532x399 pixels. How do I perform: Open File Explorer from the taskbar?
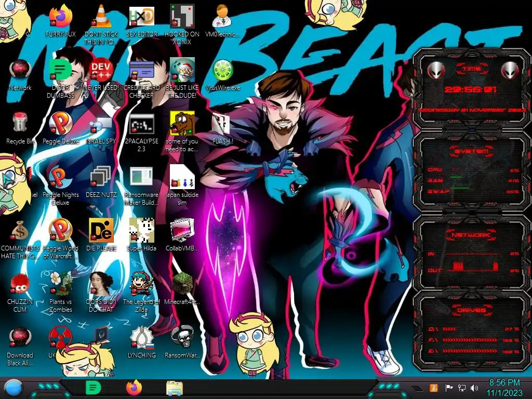coord(175,388)
